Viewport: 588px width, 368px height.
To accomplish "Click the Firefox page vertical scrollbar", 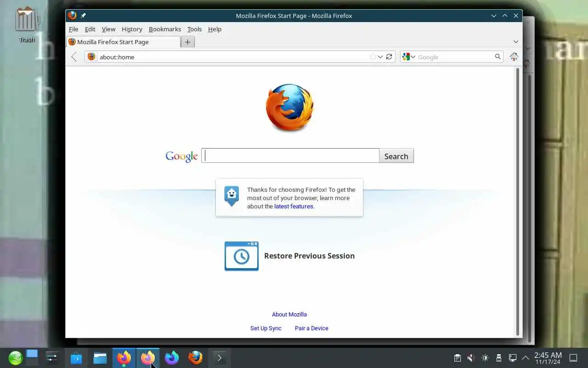I will point(518,201).
